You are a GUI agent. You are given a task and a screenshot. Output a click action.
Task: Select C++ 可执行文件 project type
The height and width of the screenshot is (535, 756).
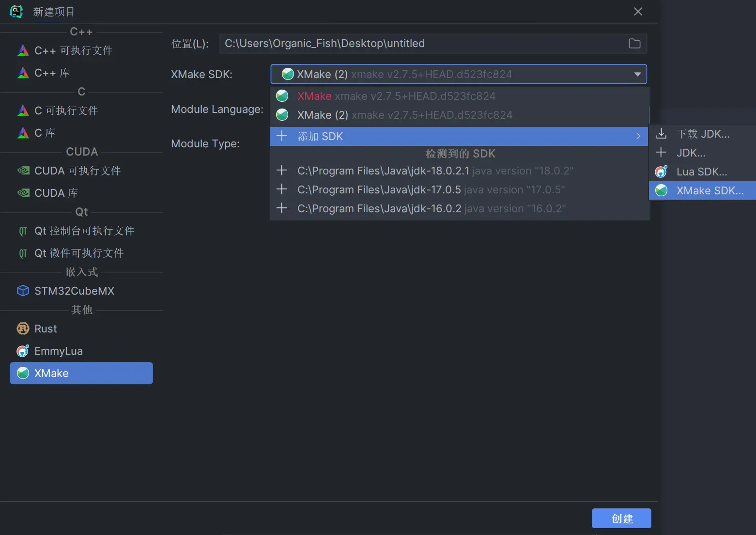click(81, 50)
